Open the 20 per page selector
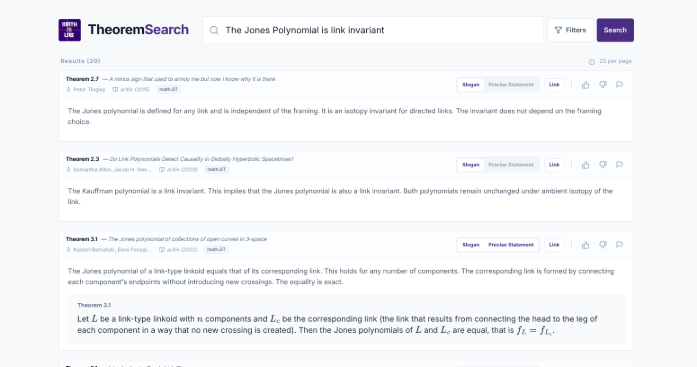 [610, 61]
